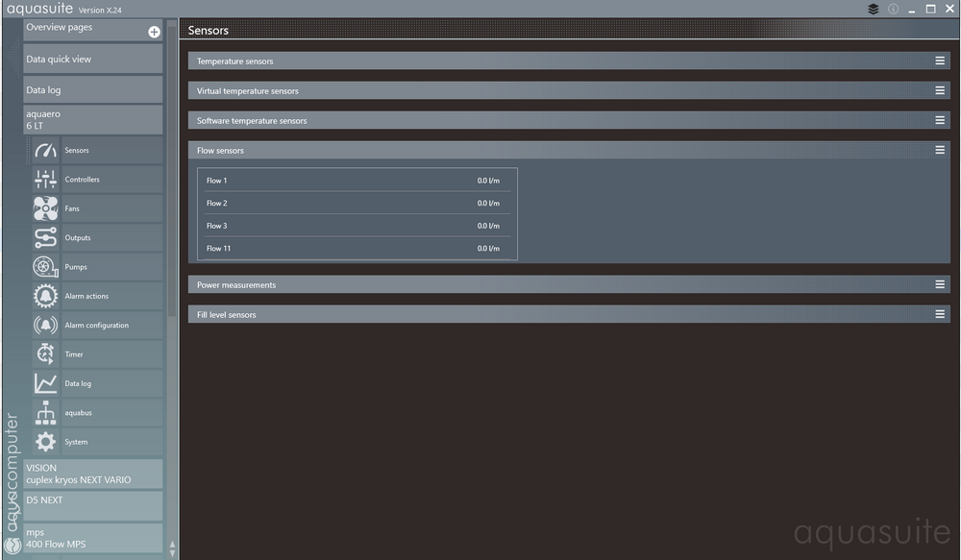The width and height of the screenshot is (961, 560).
Task: Add a new overview page with plus icon
Action: [x=154, y=32]
